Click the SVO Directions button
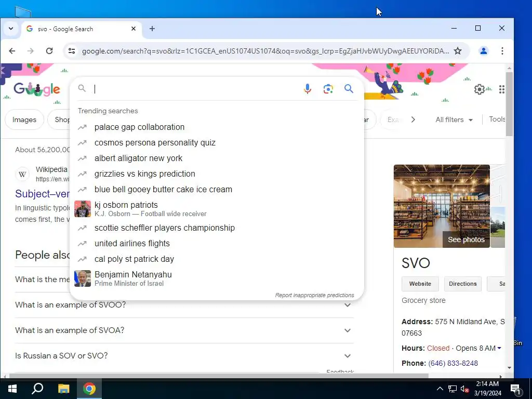The width and height of the screenshot is (532, 399). (x=463, y=284)
